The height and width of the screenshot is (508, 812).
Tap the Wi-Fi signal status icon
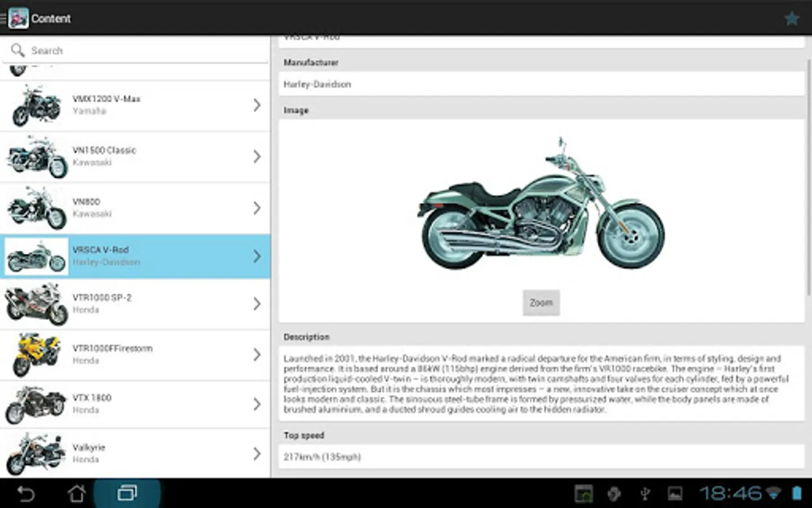(774, 494)
